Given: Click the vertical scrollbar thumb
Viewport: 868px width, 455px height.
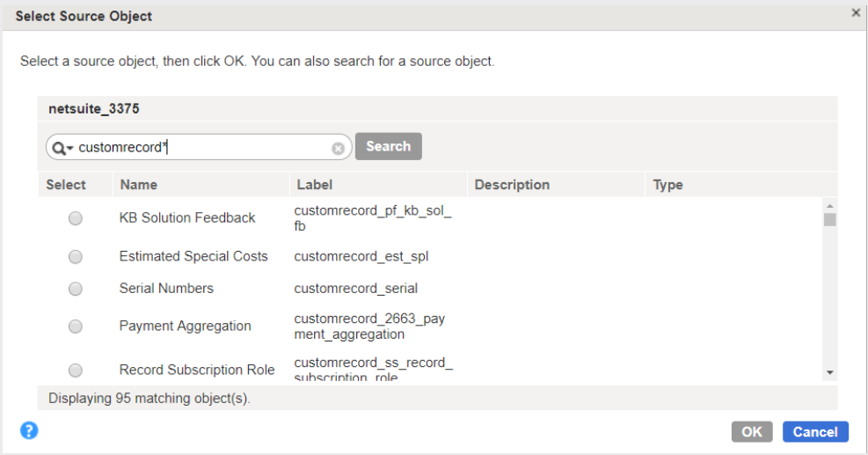Looking at the screenshot, I should (830, 219).
